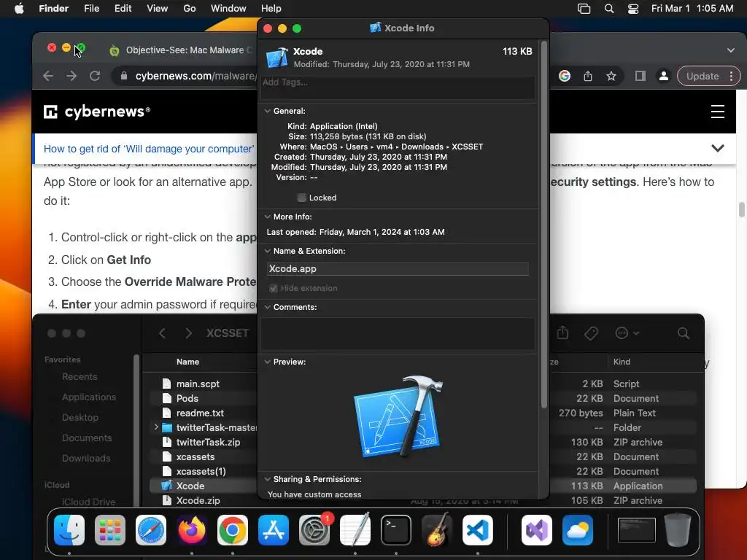Screen dimensions: 747x560
Task: Select readme.txt in Finder list
Action: (x=200, y=413)
